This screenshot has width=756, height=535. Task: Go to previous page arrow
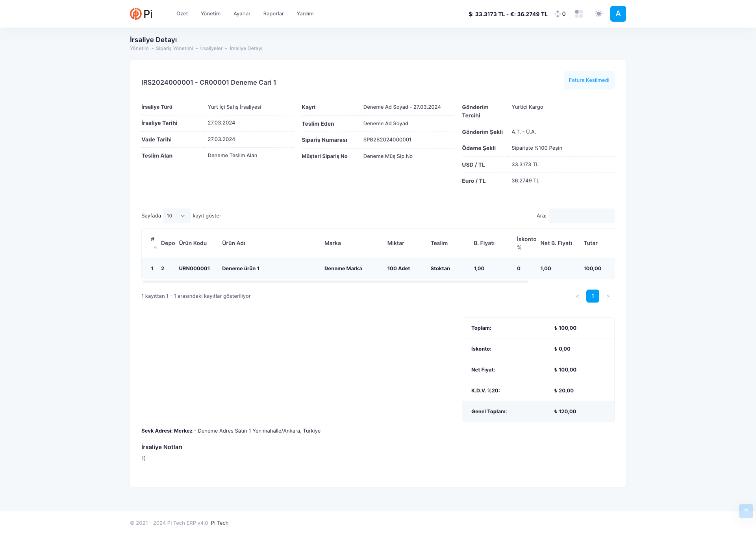point(577,296)
